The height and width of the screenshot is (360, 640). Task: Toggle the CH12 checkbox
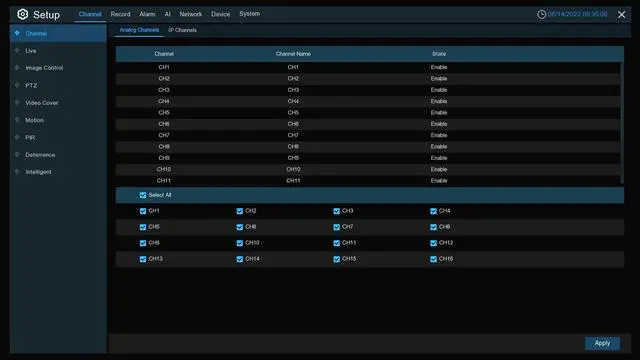[x=433, y=243]
